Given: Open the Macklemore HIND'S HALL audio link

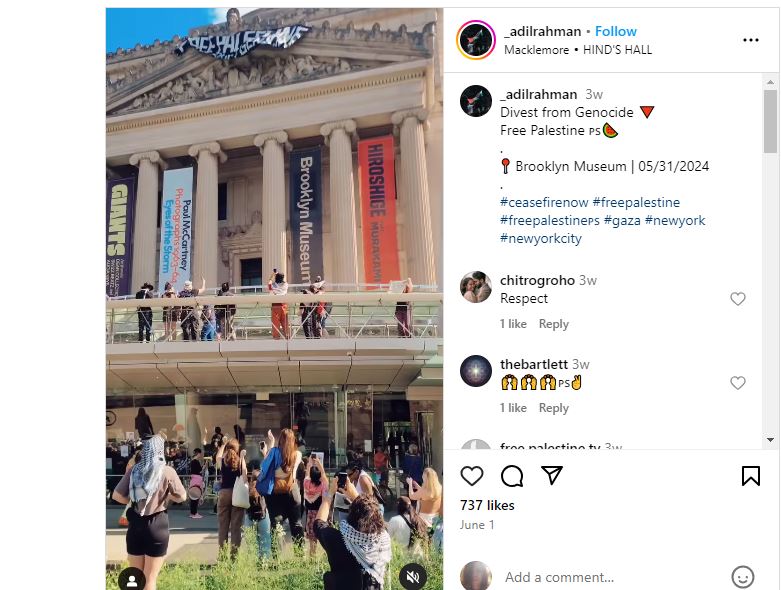Looking at the screenshot, I should [x=578, y=50].
